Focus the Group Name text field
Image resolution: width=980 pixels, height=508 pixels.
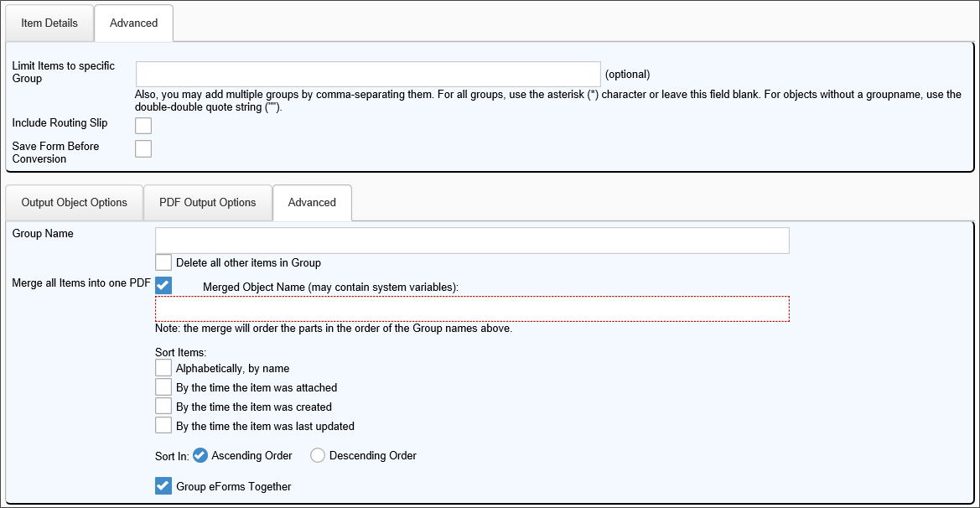click(472, 241)
